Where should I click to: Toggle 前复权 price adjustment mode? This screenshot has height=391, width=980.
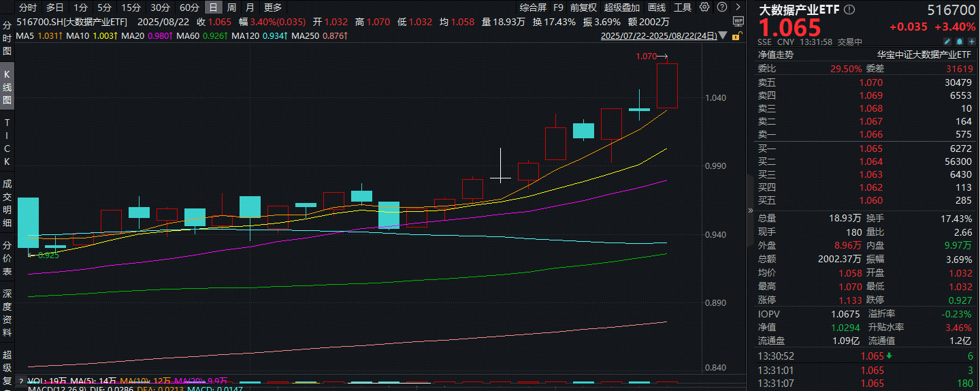(583, 7)
